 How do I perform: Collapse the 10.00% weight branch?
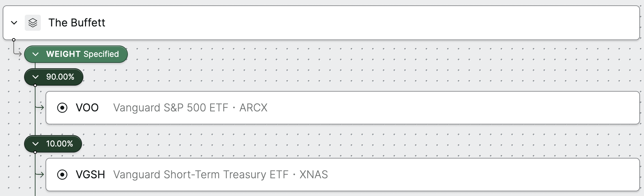click(x=35, y=144)
